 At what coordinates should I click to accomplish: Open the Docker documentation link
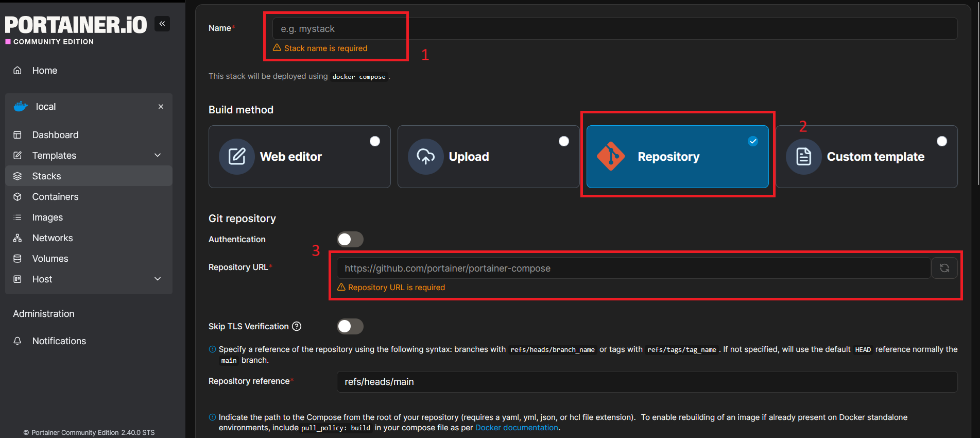click(517, 428)
